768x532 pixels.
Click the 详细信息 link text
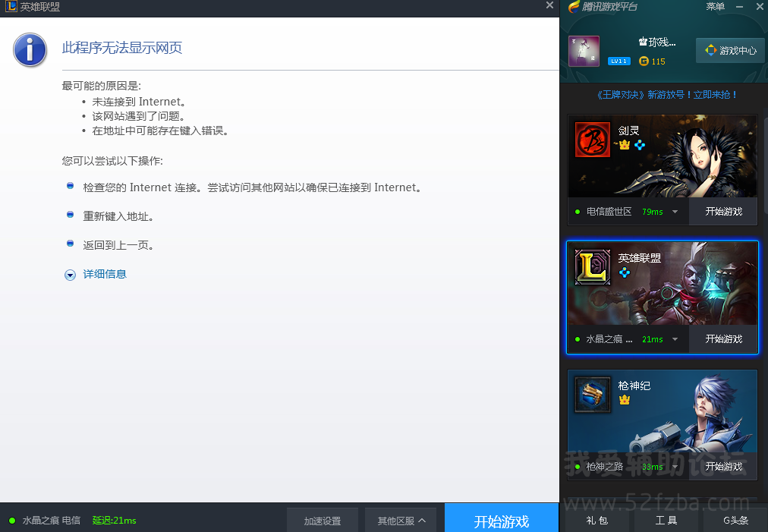[105, 274]
